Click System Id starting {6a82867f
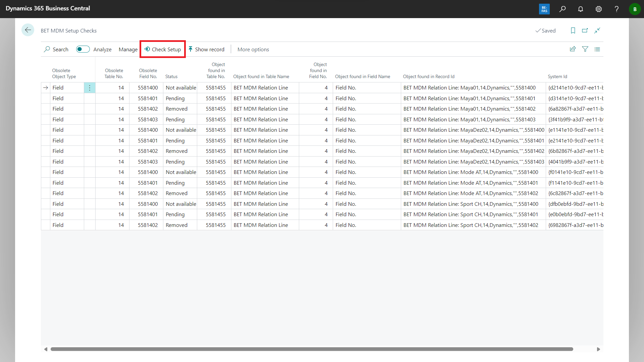Viewport: 644px width, 362px height. pos(575,109)
